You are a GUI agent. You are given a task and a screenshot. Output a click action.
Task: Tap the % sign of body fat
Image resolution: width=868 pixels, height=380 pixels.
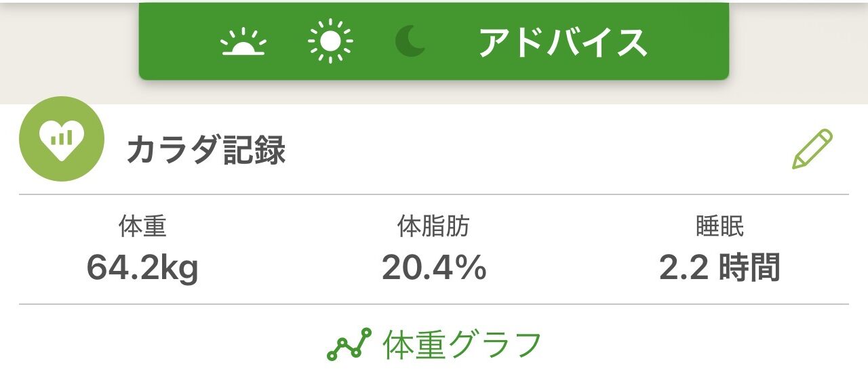(x=470, y=268)
